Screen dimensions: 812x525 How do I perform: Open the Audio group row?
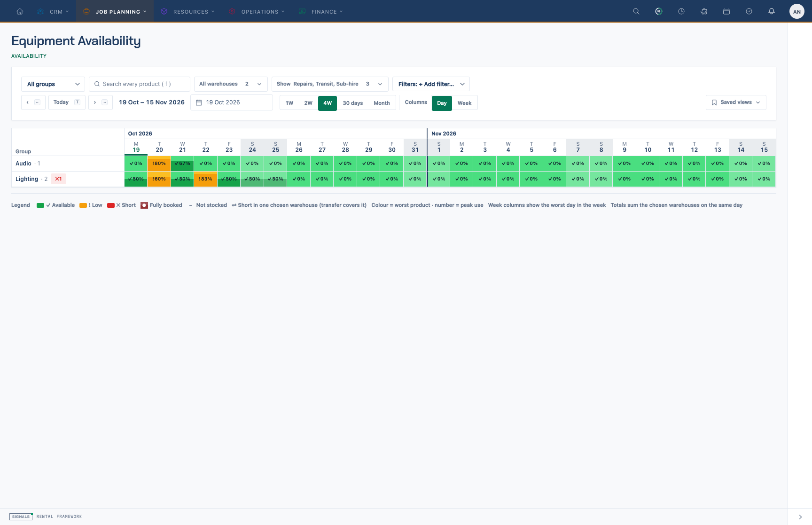(68, 164)
